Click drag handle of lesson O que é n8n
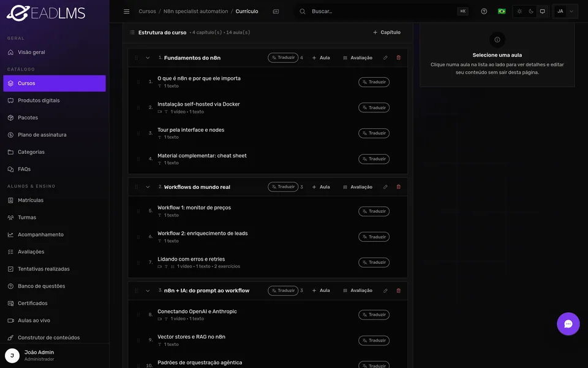 138,82
